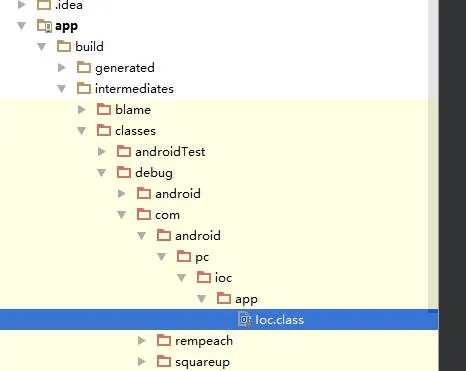Collapse the intermediates folder arrow
The image size is (466, 371).
point(62,89)
